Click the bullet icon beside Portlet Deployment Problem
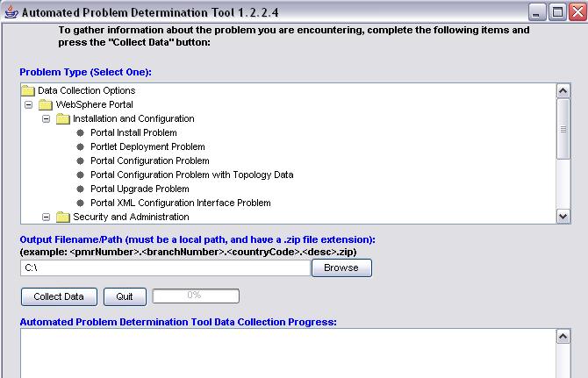This screenshot has width=588, height=378. (x=81, y=146)
